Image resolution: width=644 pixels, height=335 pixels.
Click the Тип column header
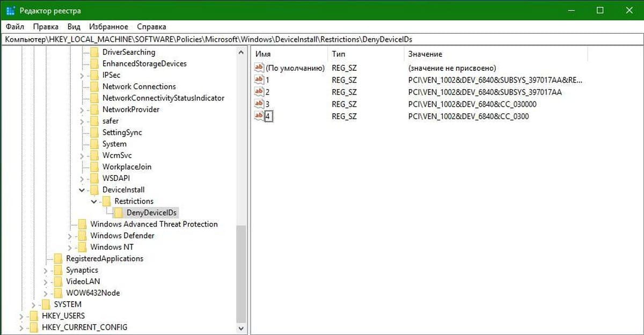[x=365, y=54]
